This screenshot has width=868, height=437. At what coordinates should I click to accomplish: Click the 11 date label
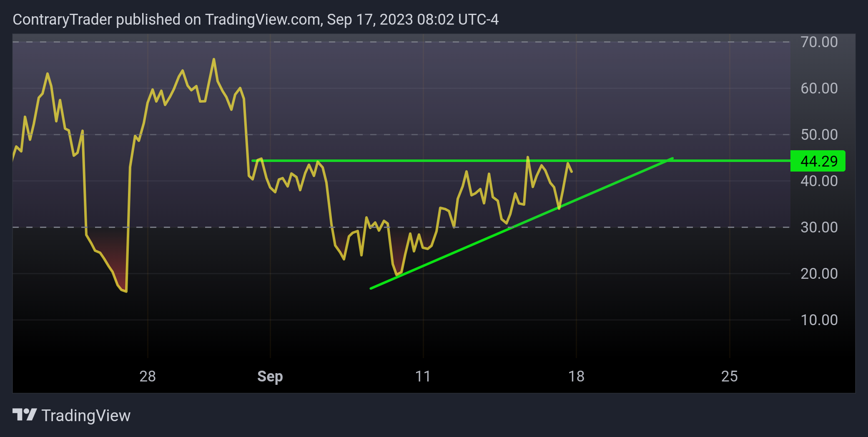[x=423, y=376]
